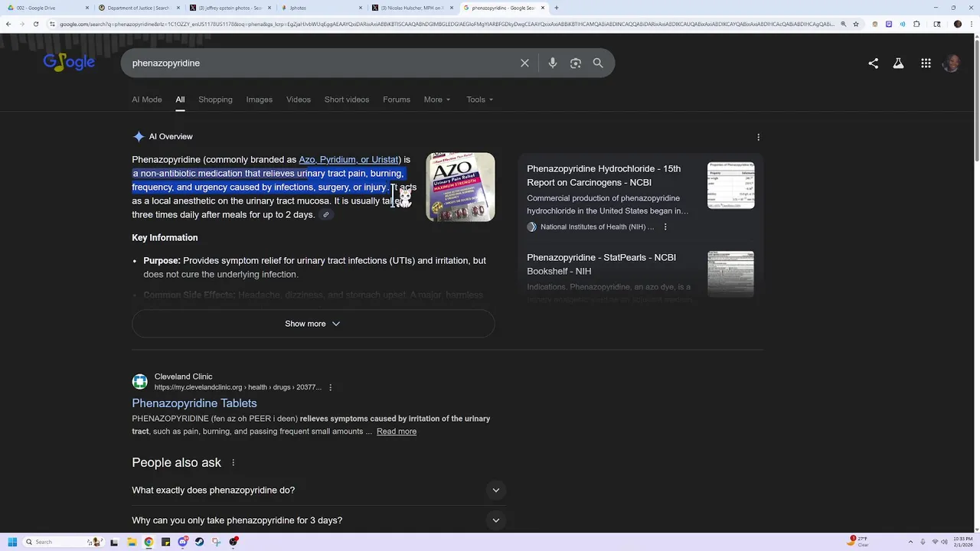The width and height of the screenshot is (980, 551).
Task: Go back with browser back arrow
Action: pos(8,24)
